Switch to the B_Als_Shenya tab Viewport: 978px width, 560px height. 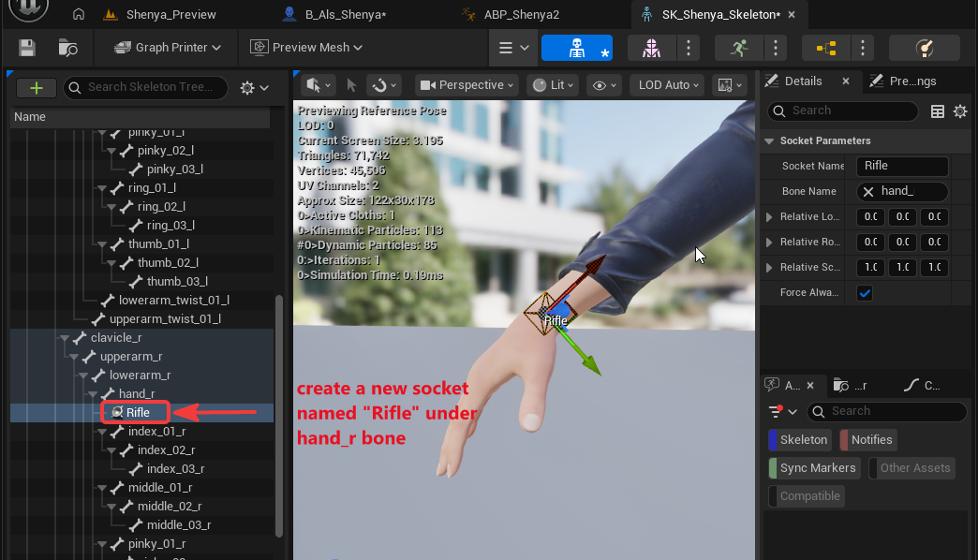click(334, 14)
